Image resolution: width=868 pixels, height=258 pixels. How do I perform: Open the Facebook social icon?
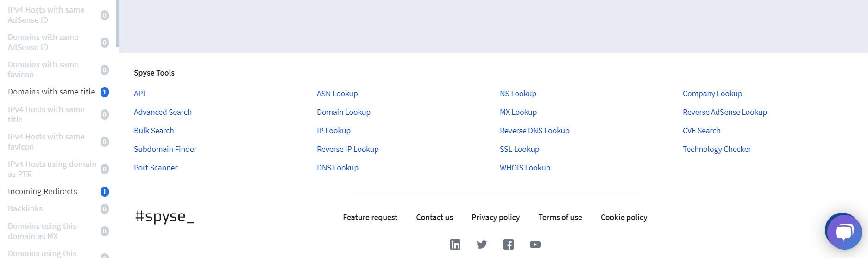click(x=509, y=245)
